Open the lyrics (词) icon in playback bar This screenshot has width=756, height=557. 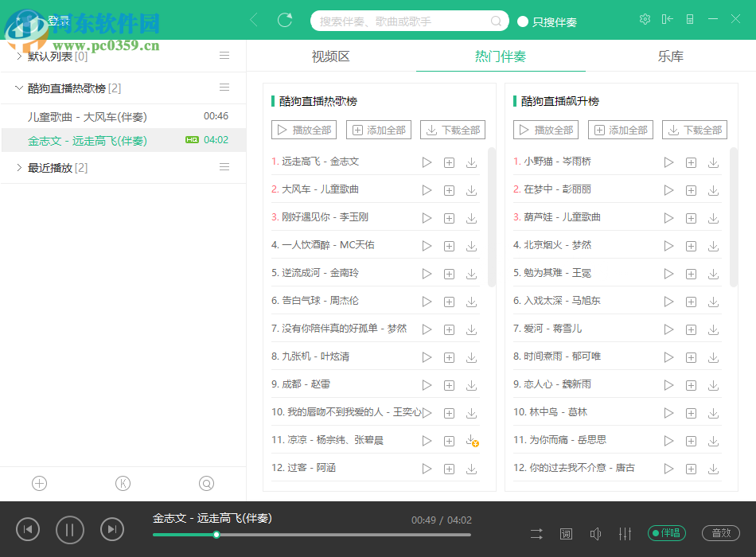click(x=566, y=533)
